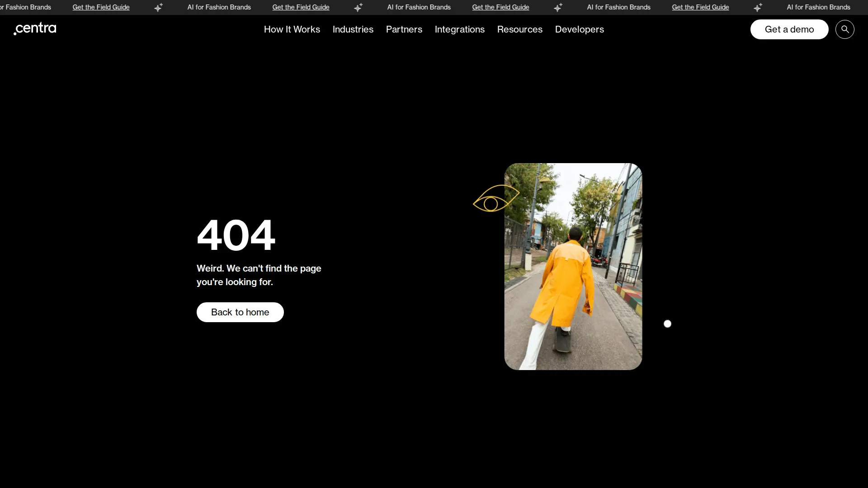Click sparkle icon after second Field Guide link
Viewport: 868px width, 488px height.
point(359,7)
